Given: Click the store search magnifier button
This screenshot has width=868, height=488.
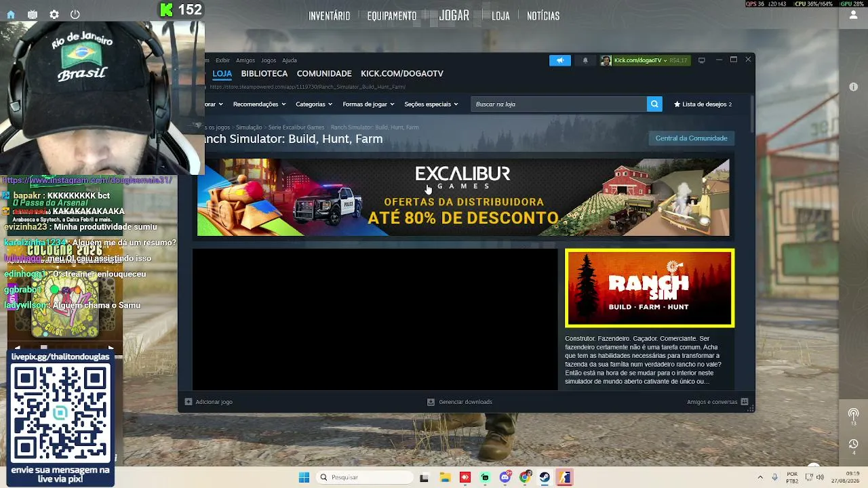Looking at the screenshot, I should (x=654, y=104).
